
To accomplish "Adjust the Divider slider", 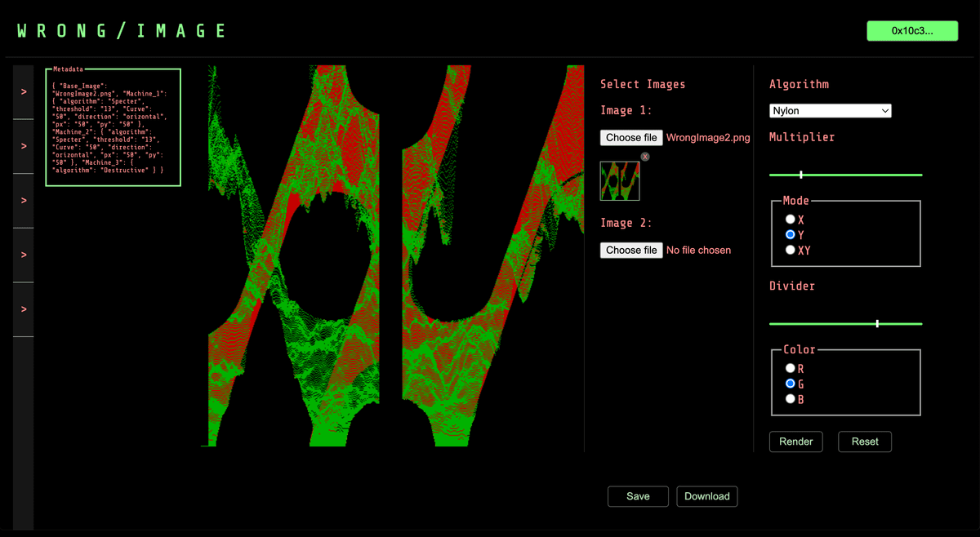I will tap(845, 324).
